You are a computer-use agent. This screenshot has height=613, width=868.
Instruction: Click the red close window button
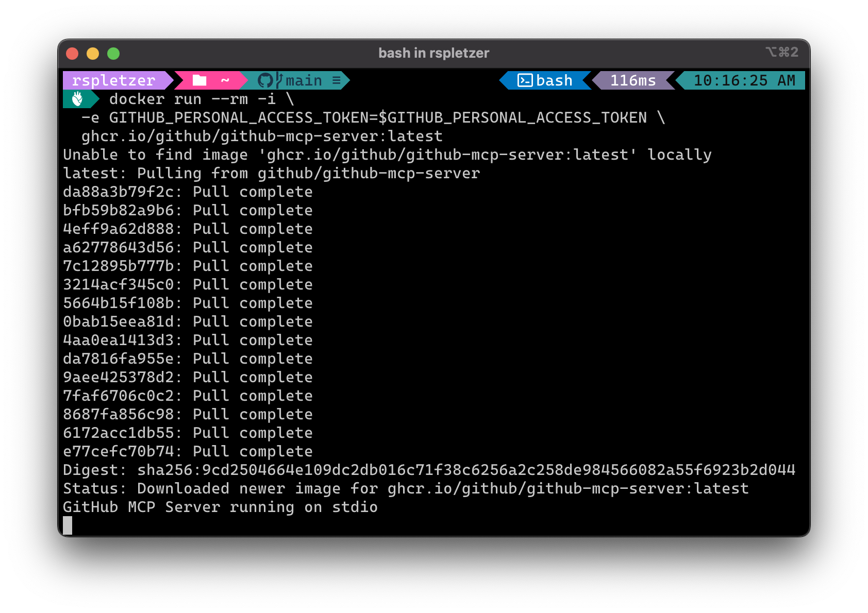pyautogui.click(x=72, y=54)
